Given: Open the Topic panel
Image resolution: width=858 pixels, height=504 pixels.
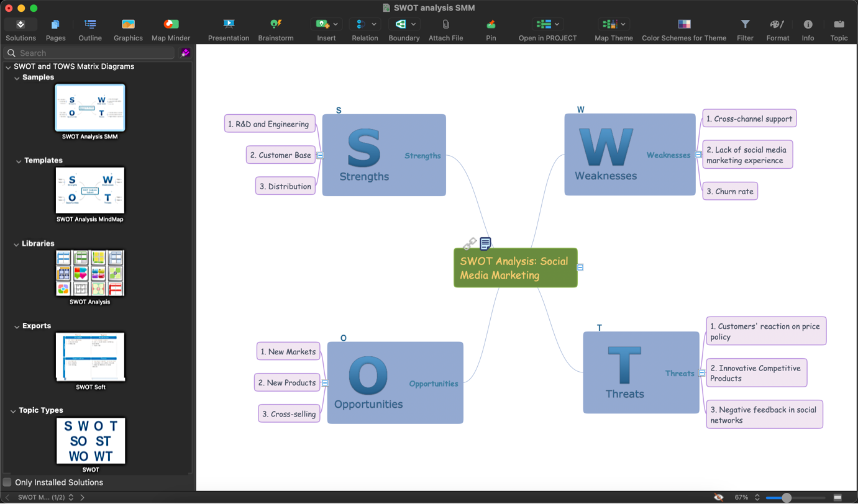Looking at the screenshot, I should pyautogui.click(x=839, y=29).
